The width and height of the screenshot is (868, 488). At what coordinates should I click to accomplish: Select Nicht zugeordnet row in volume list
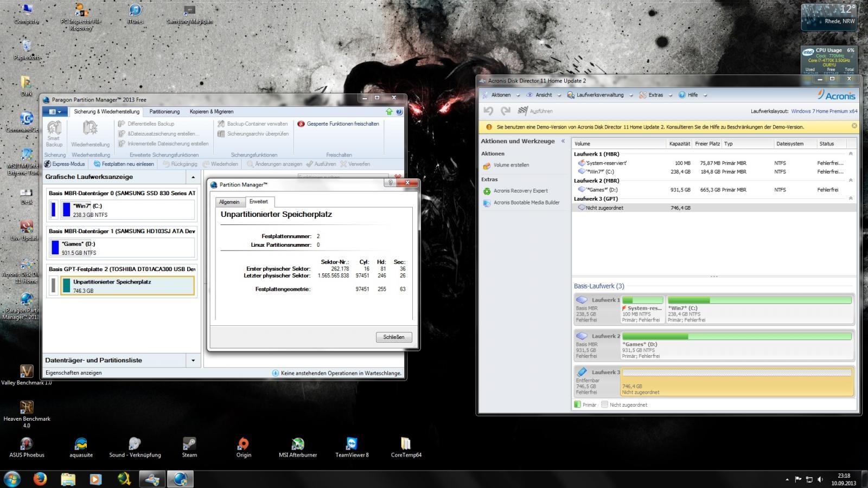point(713,208)
